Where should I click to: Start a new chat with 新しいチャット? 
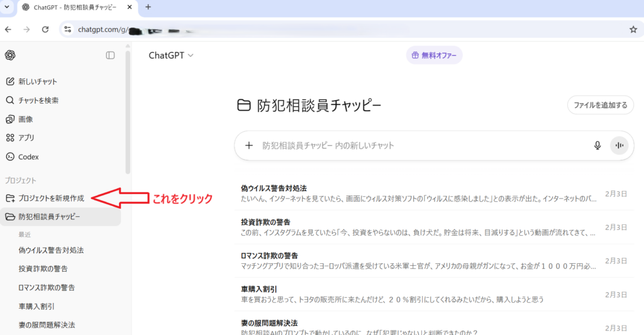[38, 82]
